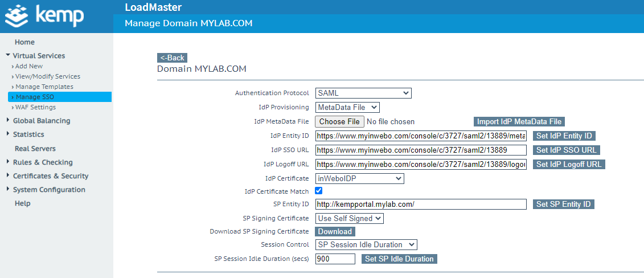Open the IdP Provisioning dropdown
Screen dimensions: 644x278
click(347, 107)
